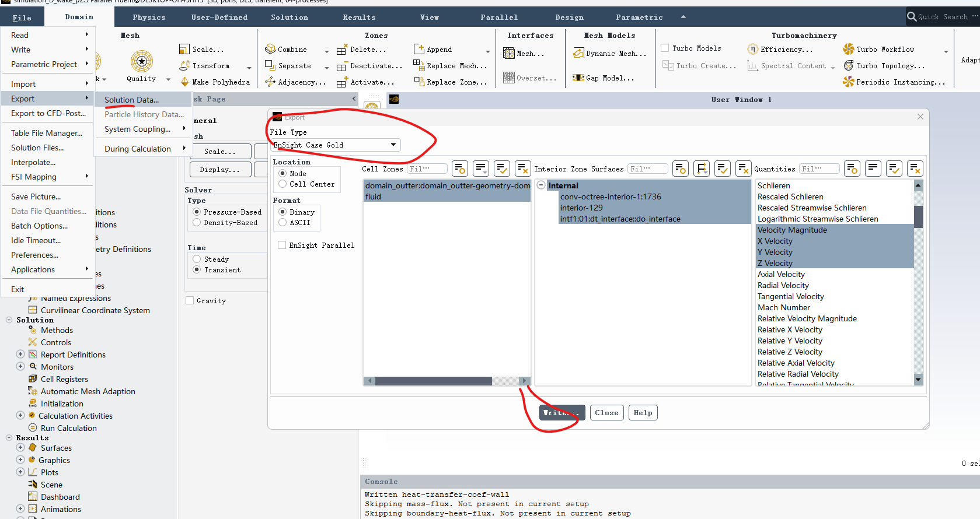Enable the EnSight Parallel checkbox
980x519 pixels.
[283, 246]
